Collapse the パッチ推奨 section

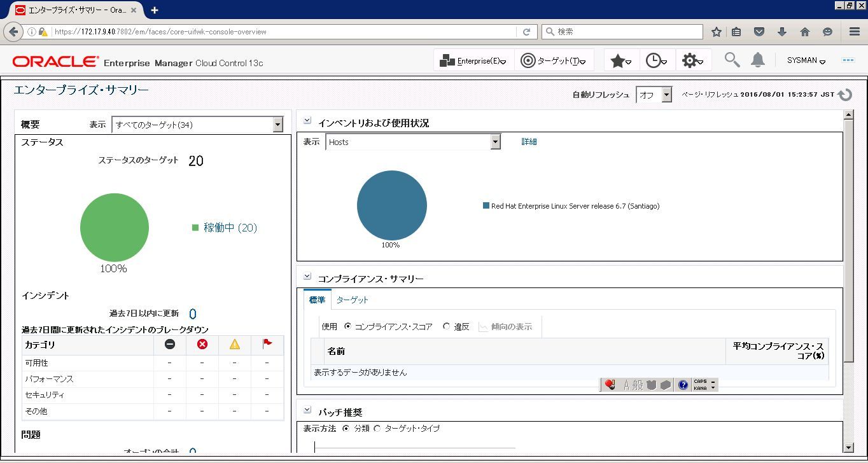point(307,410)
